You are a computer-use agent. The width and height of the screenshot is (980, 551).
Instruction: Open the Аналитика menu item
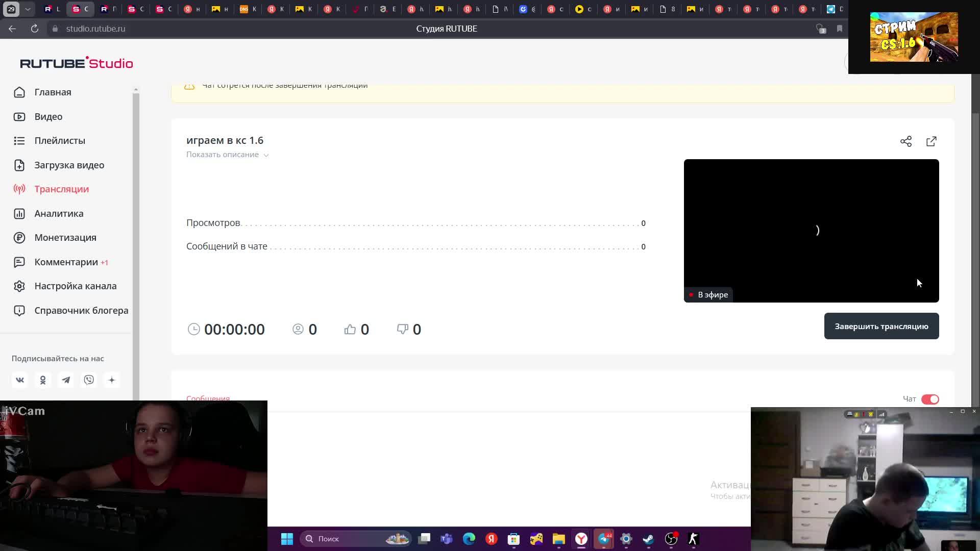[x=59, y=213]
